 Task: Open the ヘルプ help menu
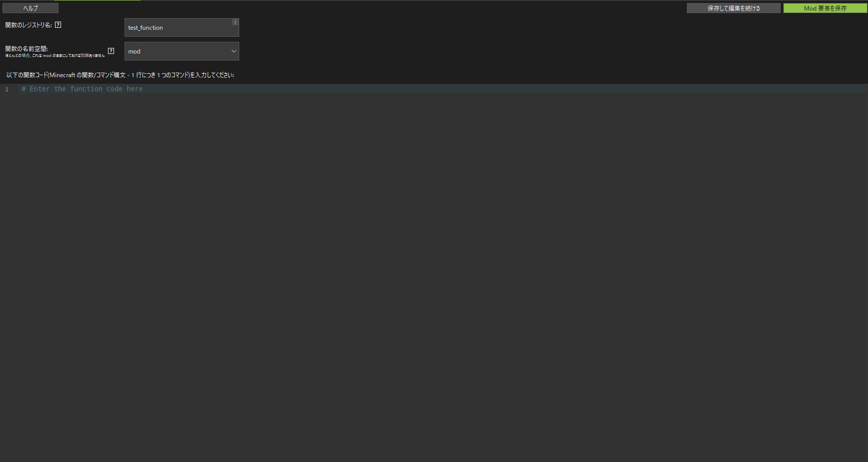[30, 8]
